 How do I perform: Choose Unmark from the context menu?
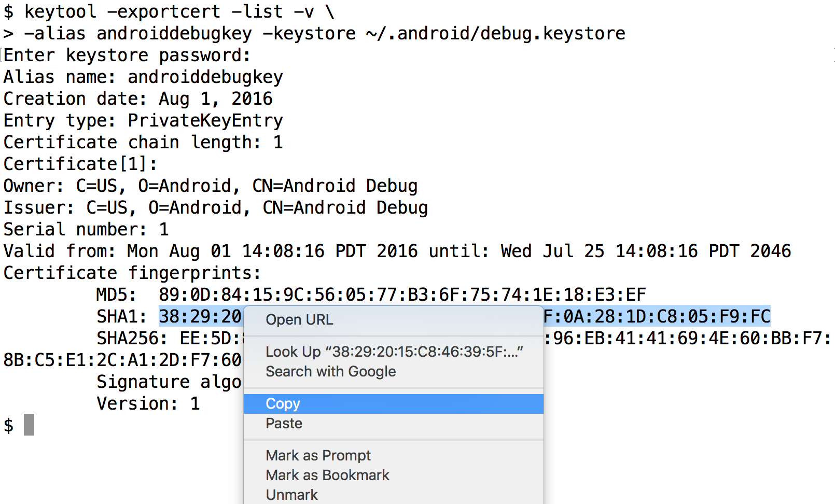(x=291, y=495)
